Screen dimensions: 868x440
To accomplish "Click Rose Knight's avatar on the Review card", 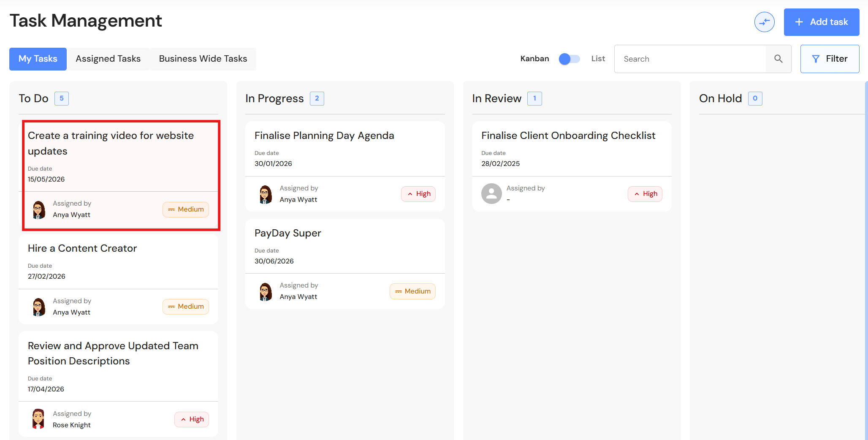I will [x=38, y=419].
